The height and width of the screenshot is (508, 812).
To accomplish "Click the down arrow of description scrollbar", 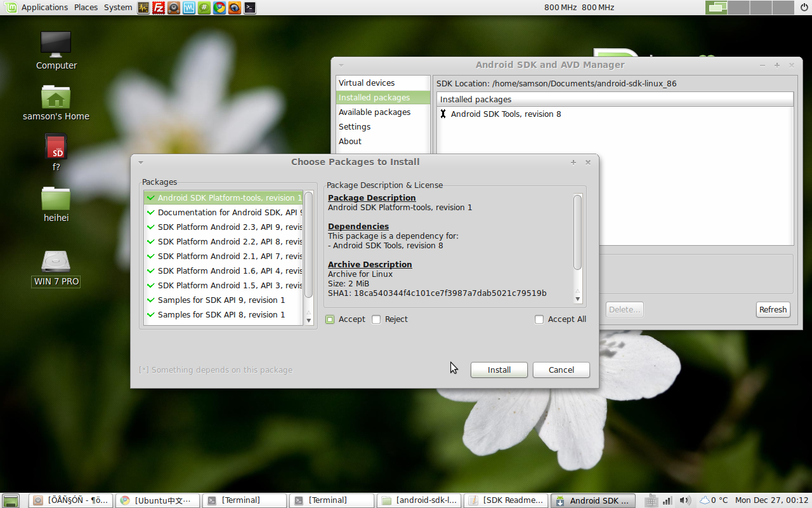I will click(577, 299).
